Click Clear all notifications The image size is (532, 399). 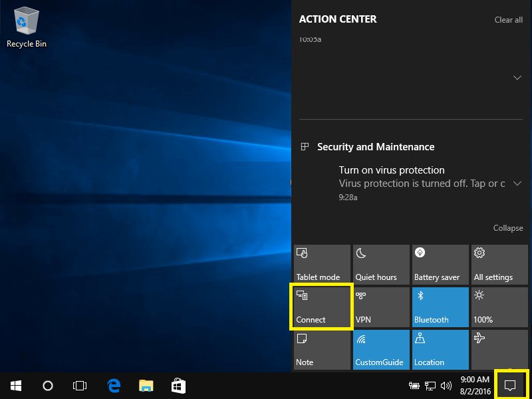click(508, 20)
